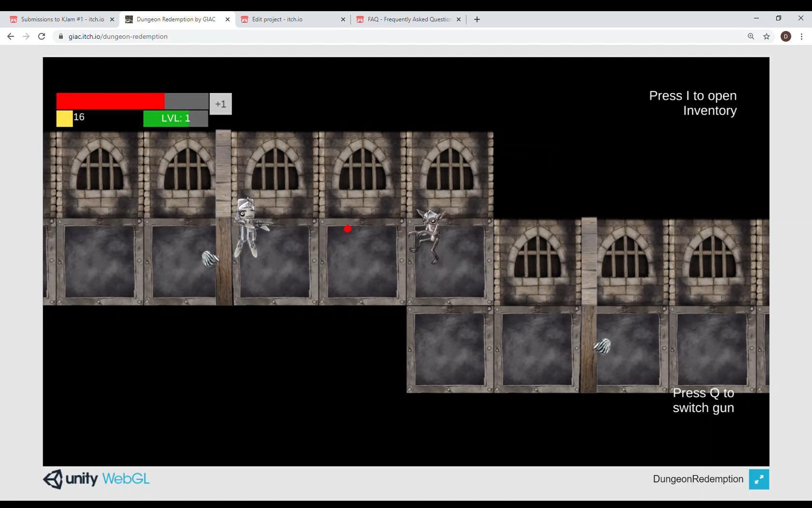Switch to the FAQ tab
This screenshot has width=812, height=508.
[x=409, y=19]
